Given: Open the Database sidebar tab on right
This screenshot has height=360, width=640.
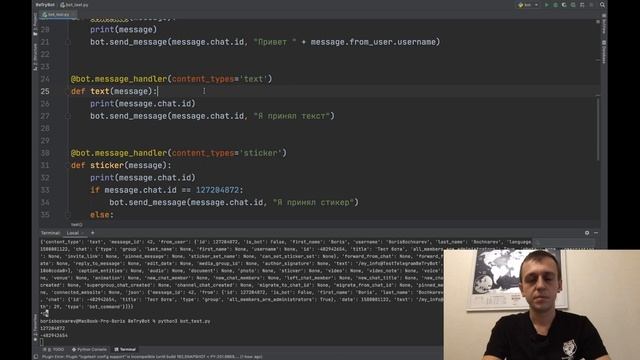Looking at the screenshot, I should click(x=604, y=51).
